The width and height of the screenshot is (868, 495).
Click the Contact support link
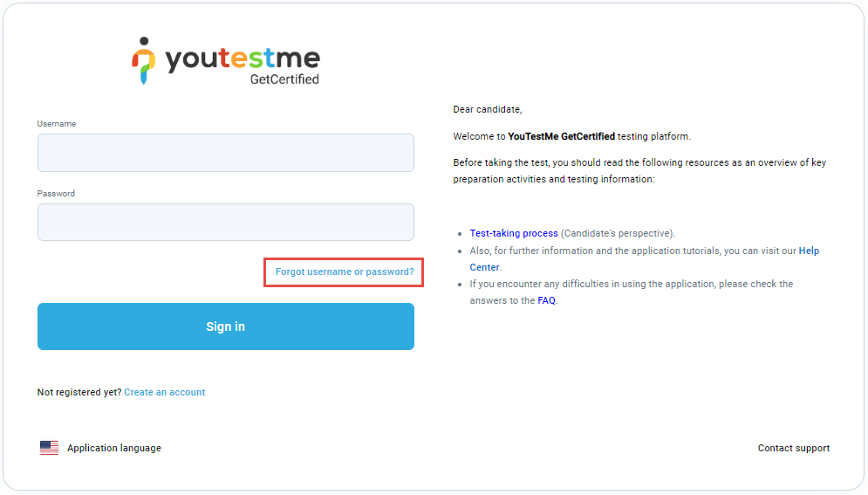[x=793, y=448]
